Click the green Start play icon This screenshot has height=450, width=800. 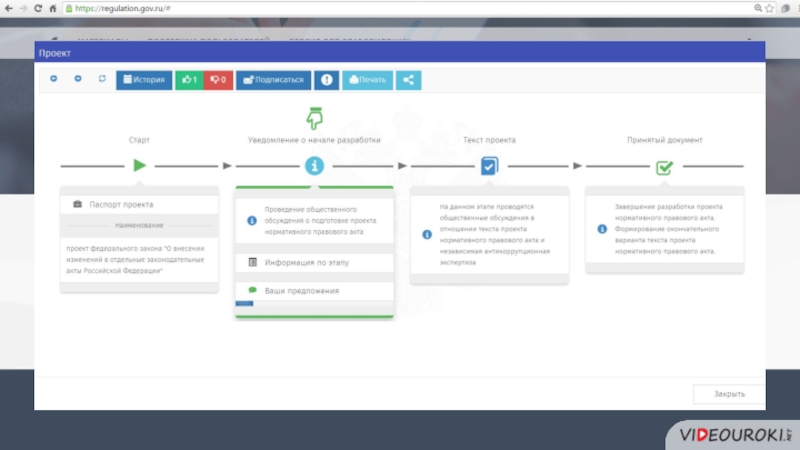point(140,166)
